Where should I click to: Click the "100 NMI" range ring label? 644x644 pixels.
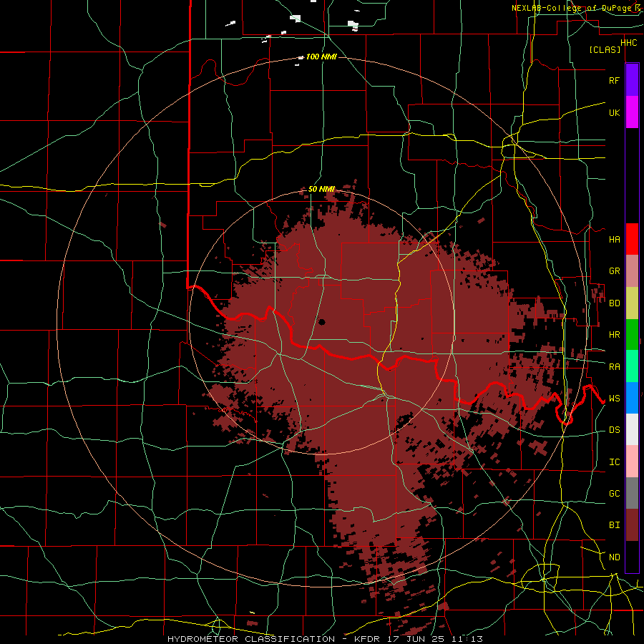pos(321,57)
